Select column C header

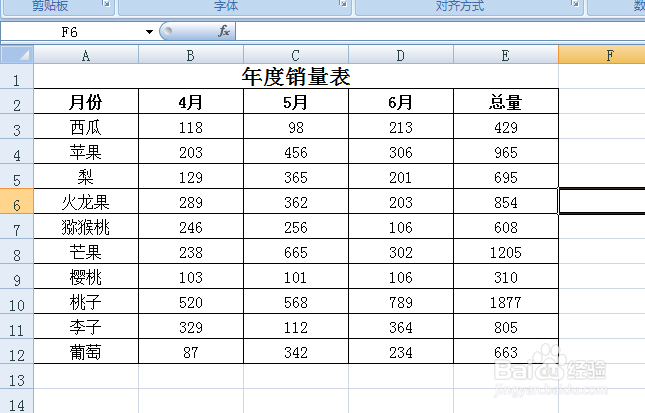[x=296, y=55]
